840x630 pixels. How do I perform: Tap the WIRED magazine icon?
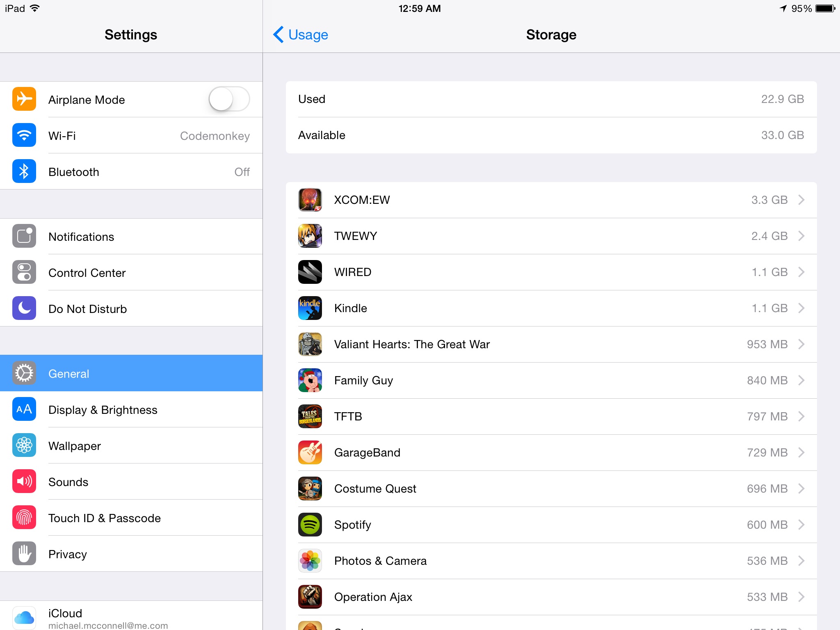(x=310, y=272)
